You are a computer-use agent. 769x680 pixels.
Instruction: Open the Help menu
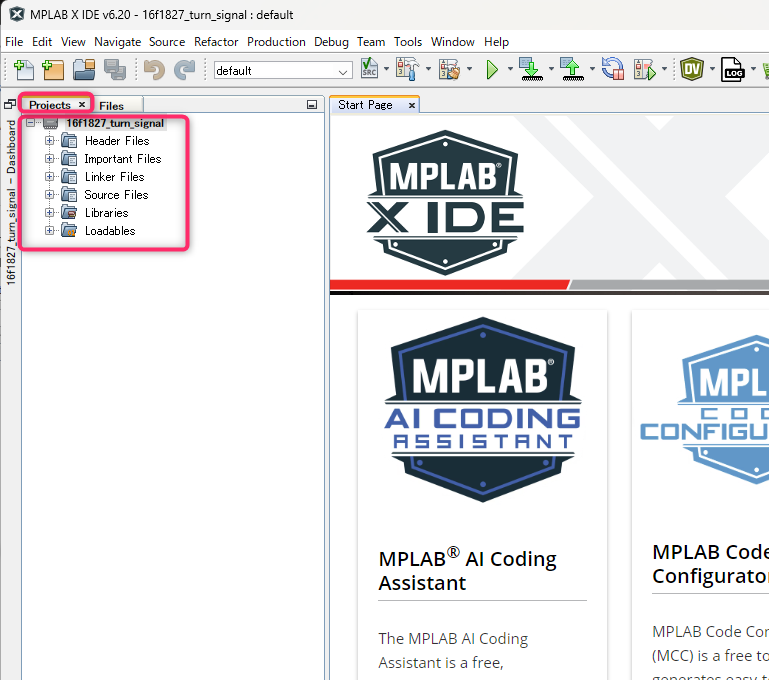[496, 42]
